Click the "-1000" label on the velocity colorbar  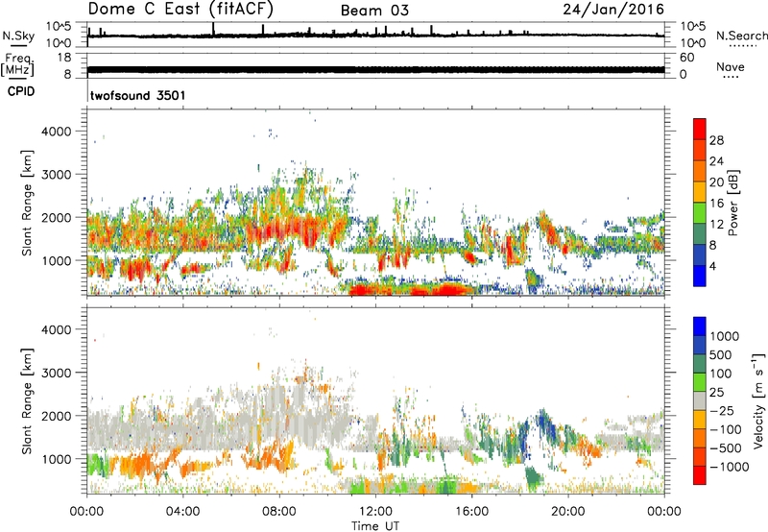click(729, 467)
